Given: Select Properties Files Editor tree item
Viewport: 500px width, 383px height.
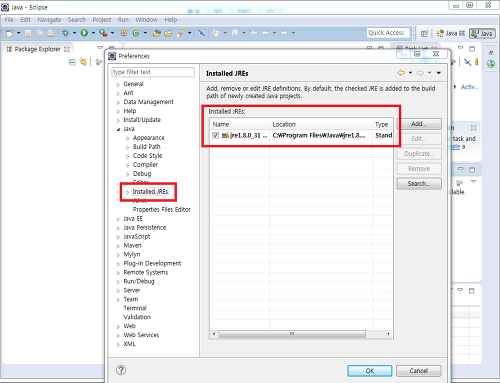Looking at the screenshot, I should point(162,210).
